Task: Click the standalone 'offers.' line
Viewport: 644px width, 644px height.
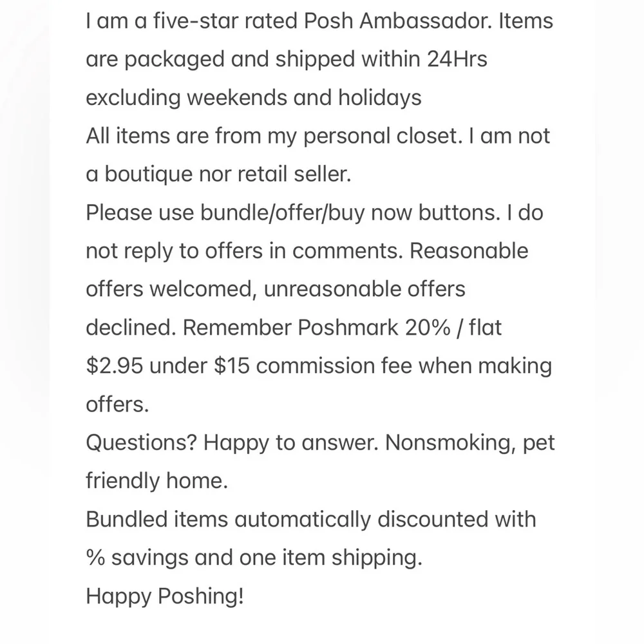Action: (x=117, y=404)
